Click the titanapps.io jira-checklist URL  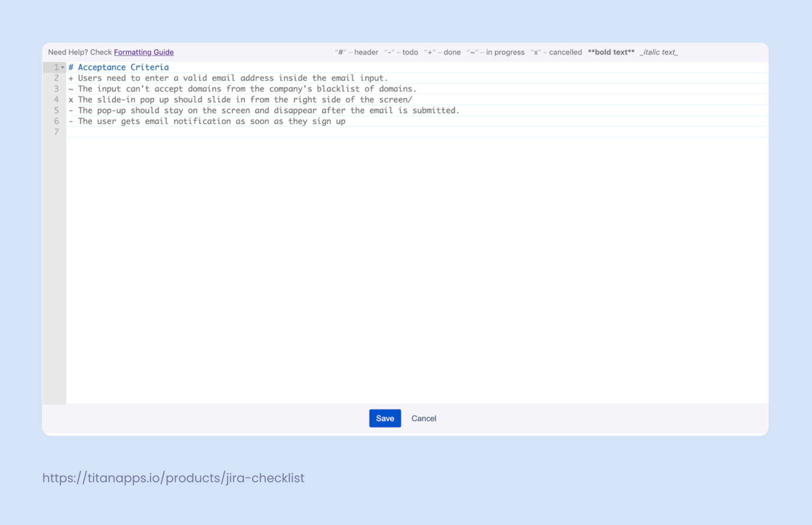173,478
